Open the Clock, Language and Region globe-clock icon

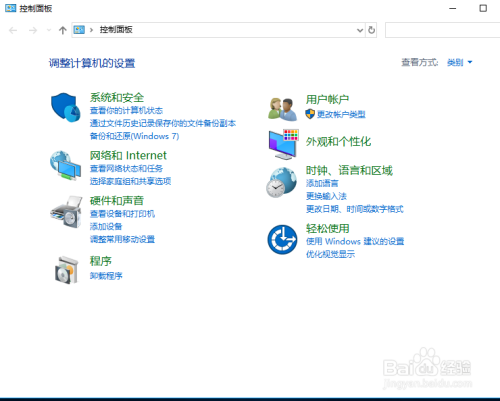[281, 182]
